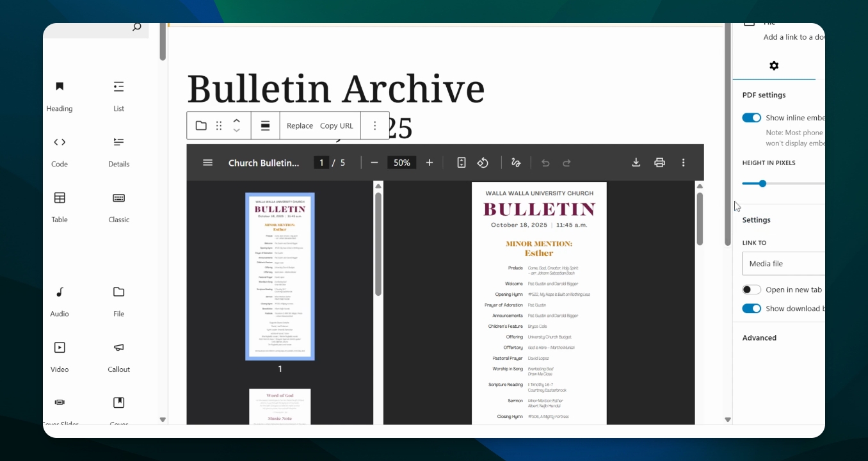The image size is (868, 461).
Task: Enable Open in new tab toggle
Action: (x=751, y=289)
